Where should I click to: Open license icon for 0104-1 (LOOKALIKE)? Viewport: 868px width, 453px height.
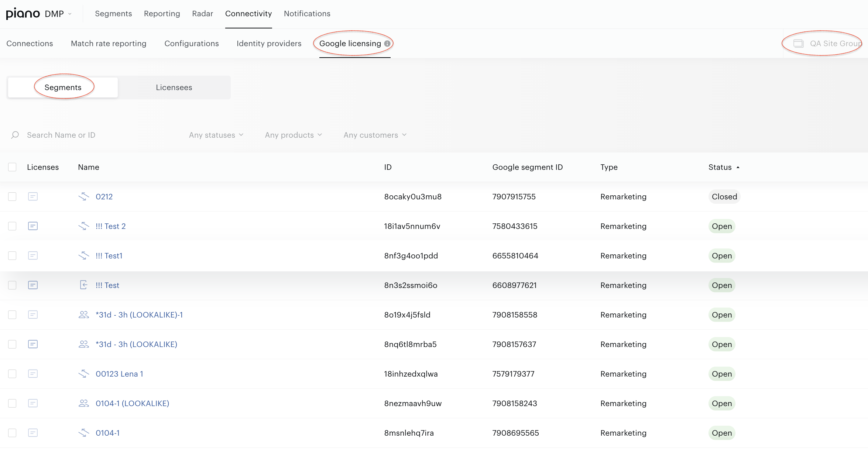click(x=33, y=403)
